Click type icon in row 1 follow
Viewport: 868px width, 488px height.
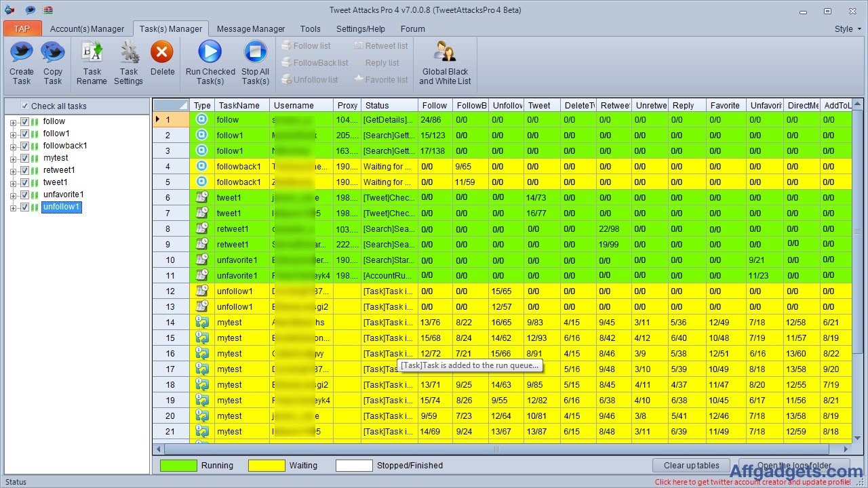pyautogui.click(x=201, y=119)
